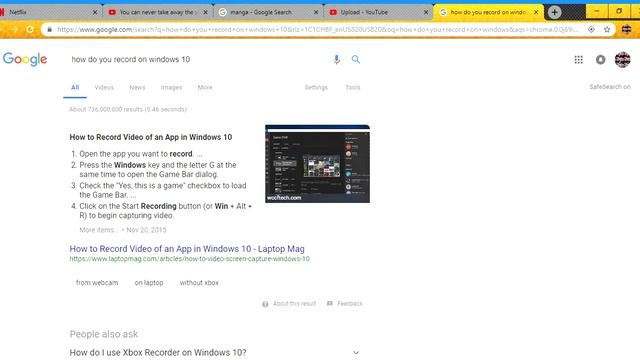640x360 pixels.
Task: Click into the Google search box
Action: tap(200, 59)
